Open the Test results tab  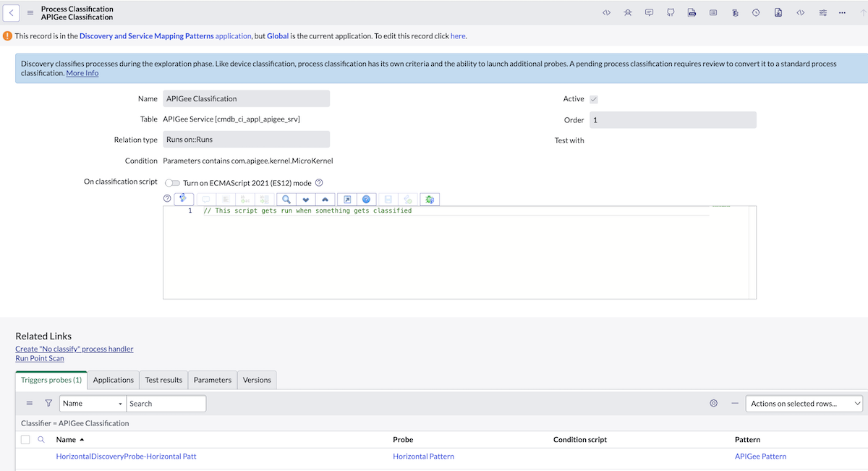[x=163, y=380]
